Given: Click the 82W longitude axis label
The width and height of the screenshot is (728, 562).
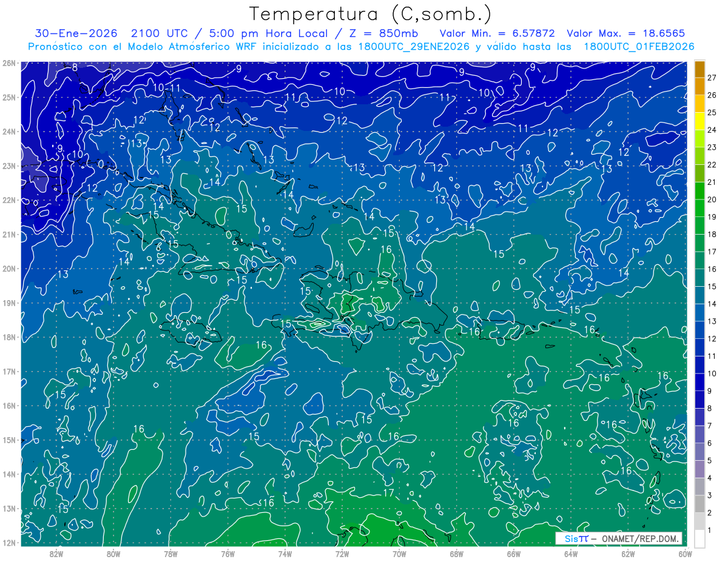Looking at the screenshot, I should tap(56, 554).
